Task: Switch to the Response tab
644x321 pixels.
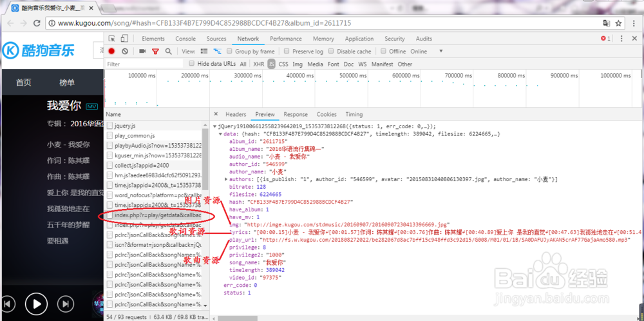Action: pyautogui.click(x=296, y=114)
